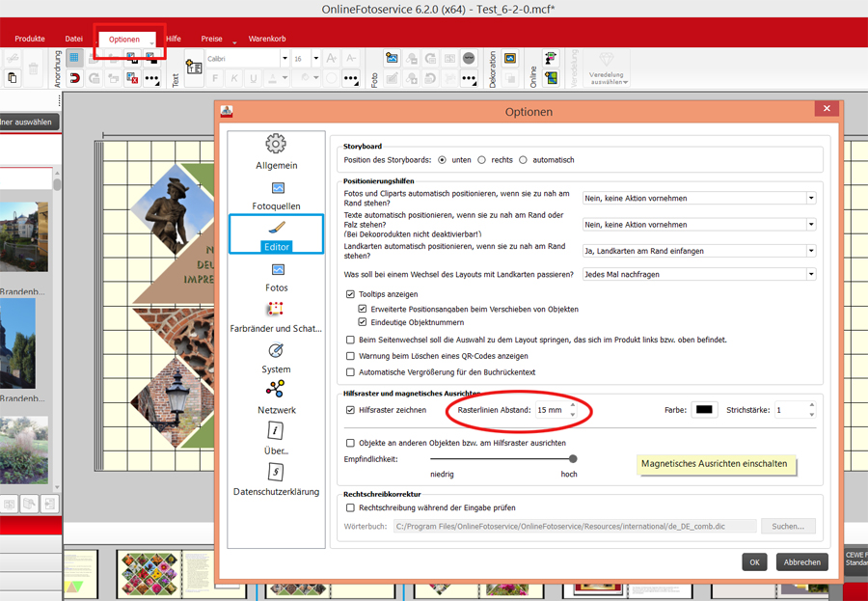Enable Rechtschreibung während der Eingabe prüfen
This screenshot has width=868, height=601.
[x=350, y=507]
